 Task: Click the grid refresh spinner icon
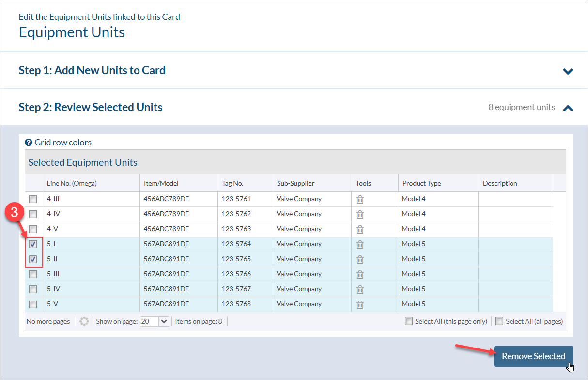84,321
